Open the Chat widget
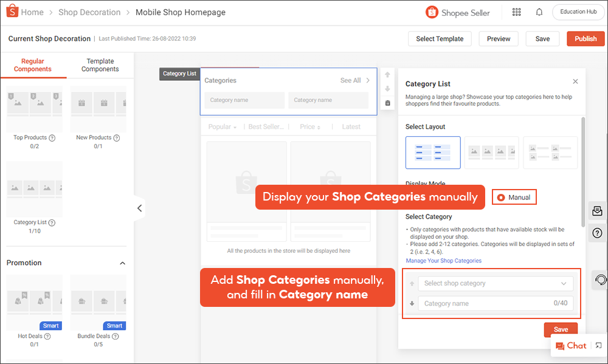Screen dimensions: 608x364 coord(571,345)
